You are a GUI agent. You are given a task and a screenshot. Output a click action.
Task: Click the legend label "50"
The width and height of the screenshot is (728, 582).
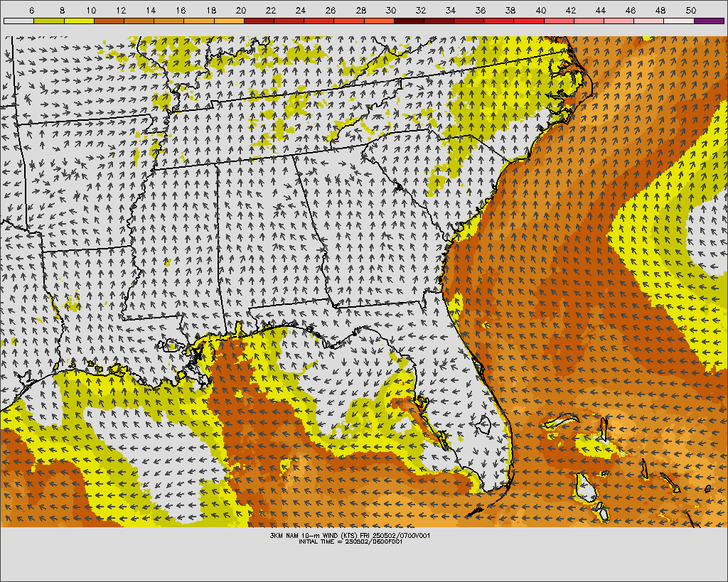point(690,10)
